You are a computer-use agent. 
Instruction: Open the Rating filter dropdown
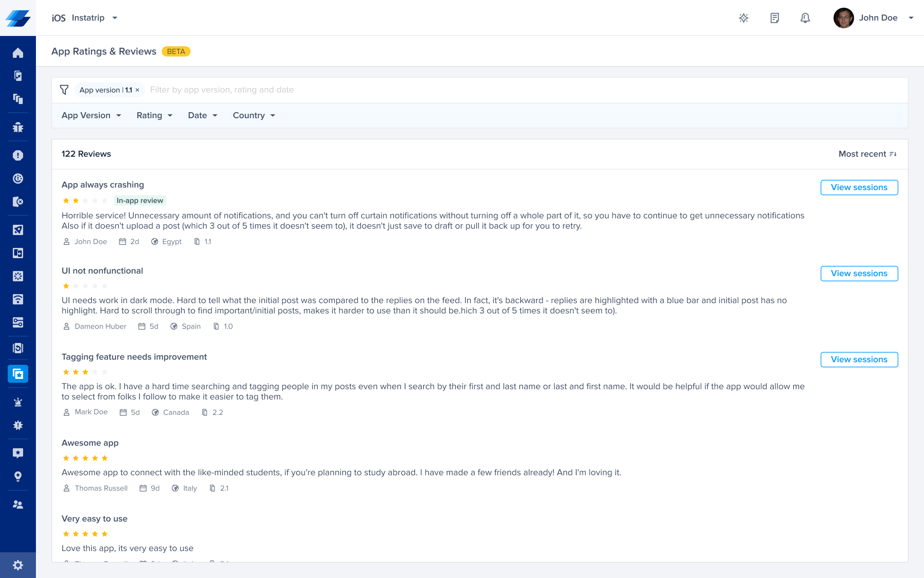click(154, 116)
